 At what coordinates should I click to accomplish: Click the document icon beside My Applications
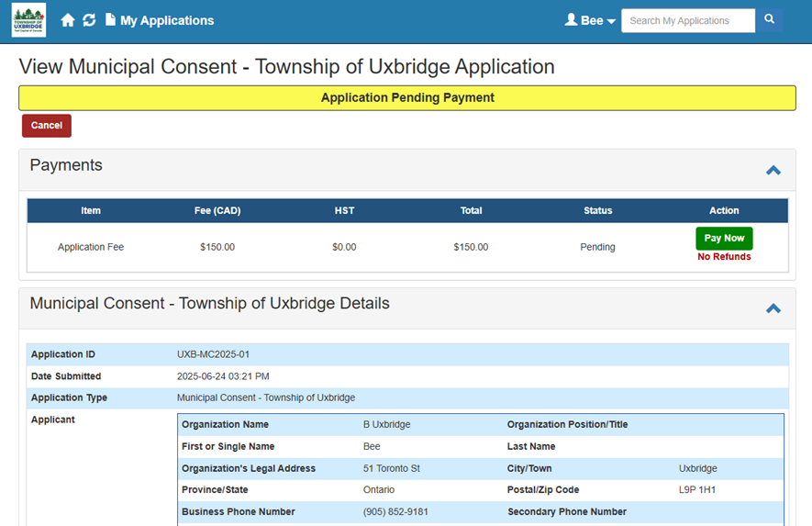coord(110,20)
